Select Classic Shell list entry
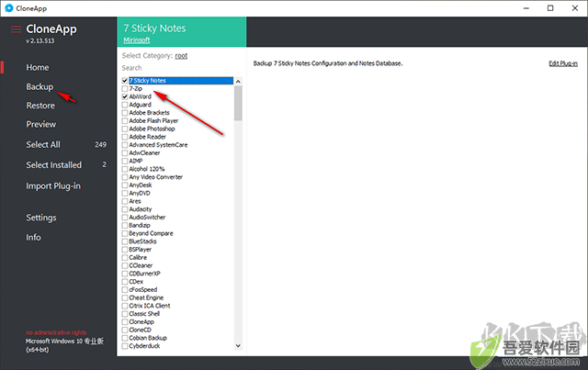This screenshot has width=588, height=370. pyautogui.click(x=144, y=314)
